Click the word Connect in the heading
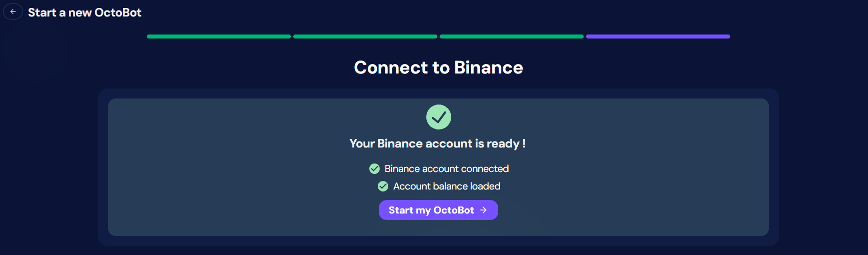The width and height of the screenshot is (868, 255). 391,67
